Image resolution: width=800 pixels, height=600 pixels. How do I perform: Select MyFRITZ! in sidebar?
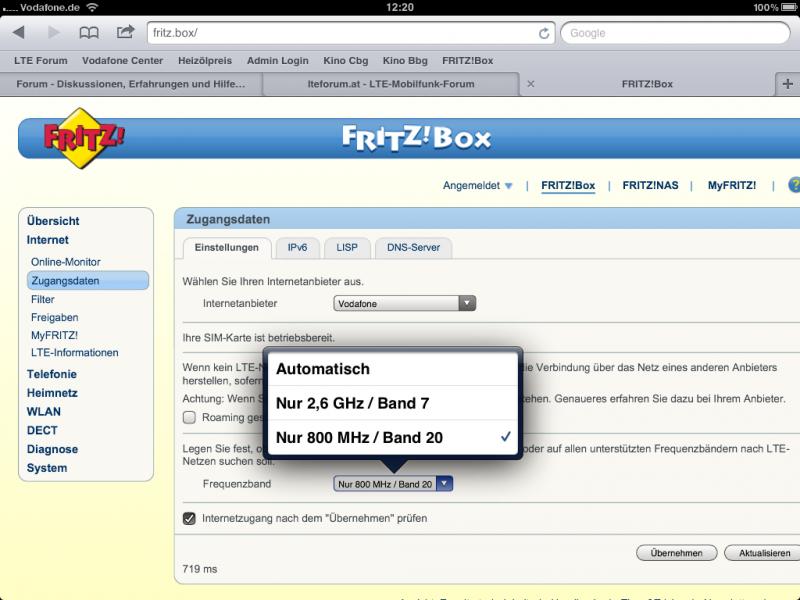coord(54,335)
